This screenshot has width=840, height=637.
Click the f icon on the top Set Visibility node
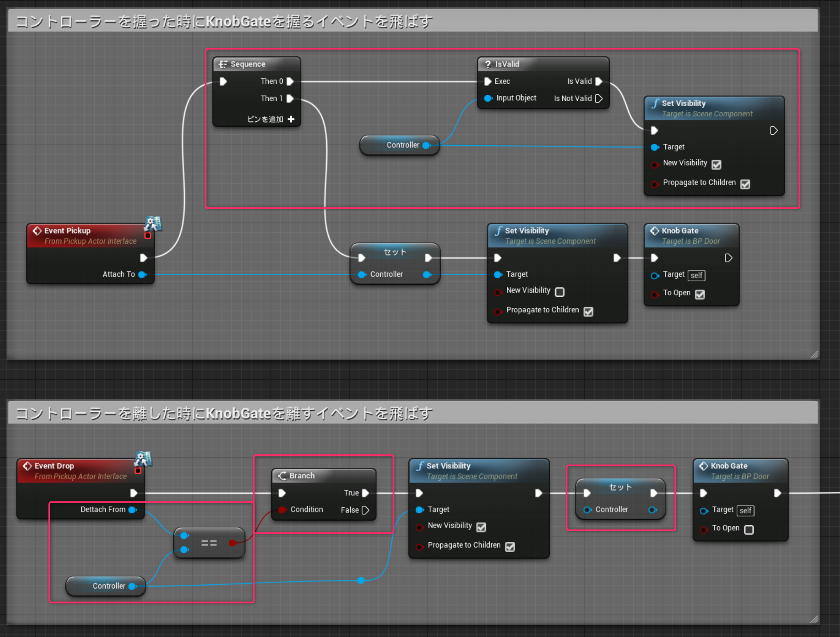point(655,103)
